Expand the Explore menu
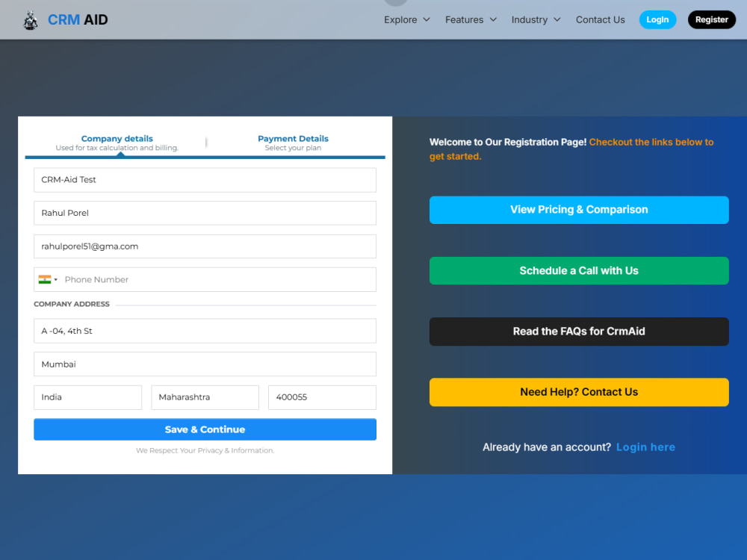The image size is (747, 560). coord(407,19)
